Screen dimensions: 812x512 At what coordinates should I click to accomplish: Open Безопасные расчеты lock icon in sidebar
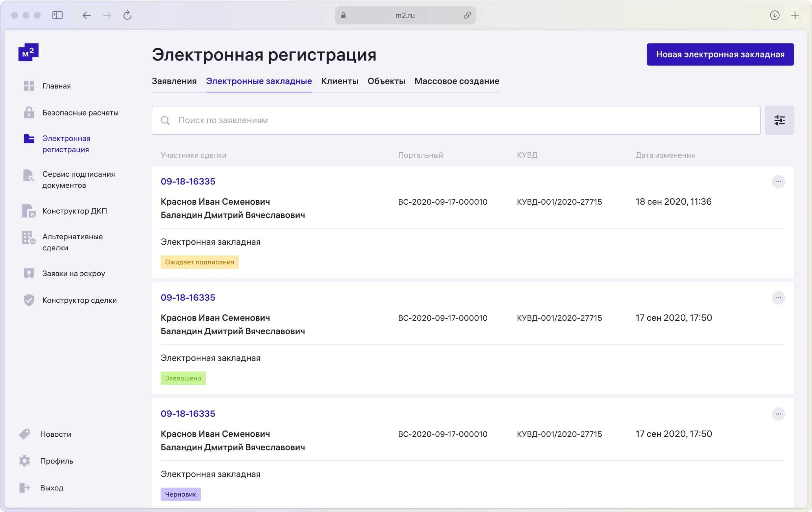tap(29, 113)
